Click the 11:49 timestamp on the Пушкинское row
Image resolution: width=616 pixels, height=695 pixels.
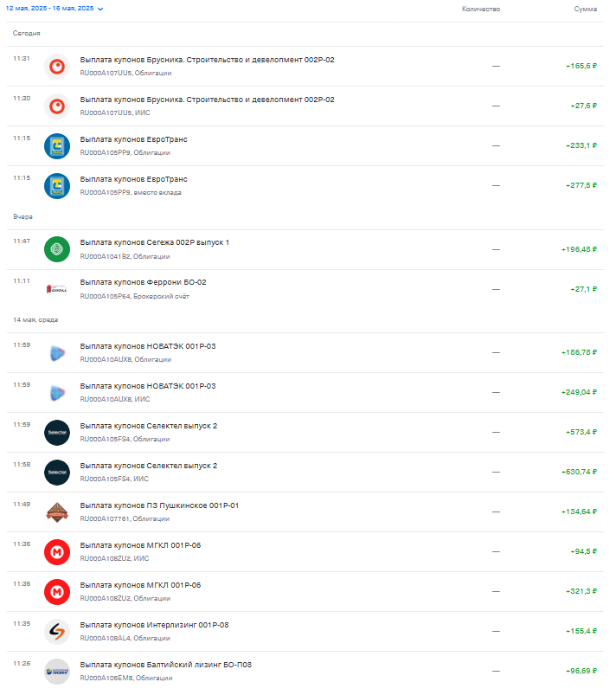coord(22,504)
